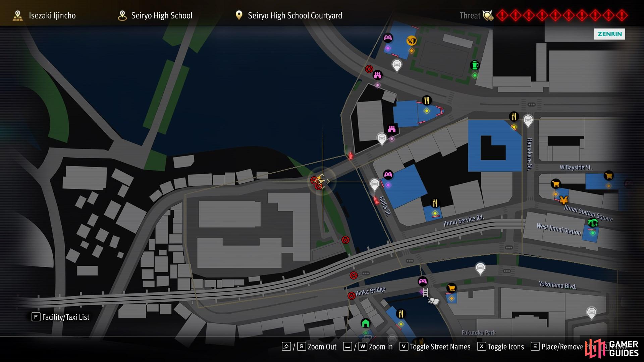Click the gamepad icon on the large blue building

(388, 175)
